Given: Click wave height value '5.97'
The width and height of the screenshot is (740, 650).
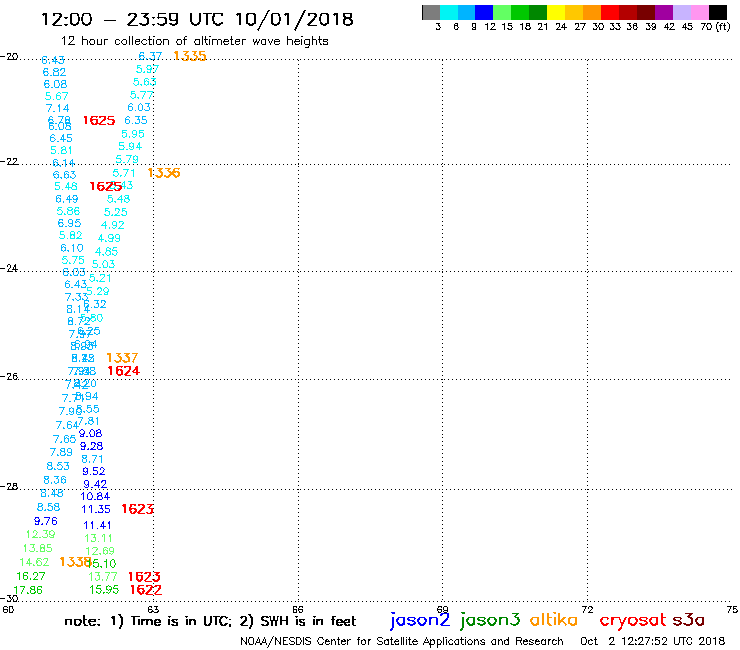Looking at the screenshot, I should pos(147,69).
